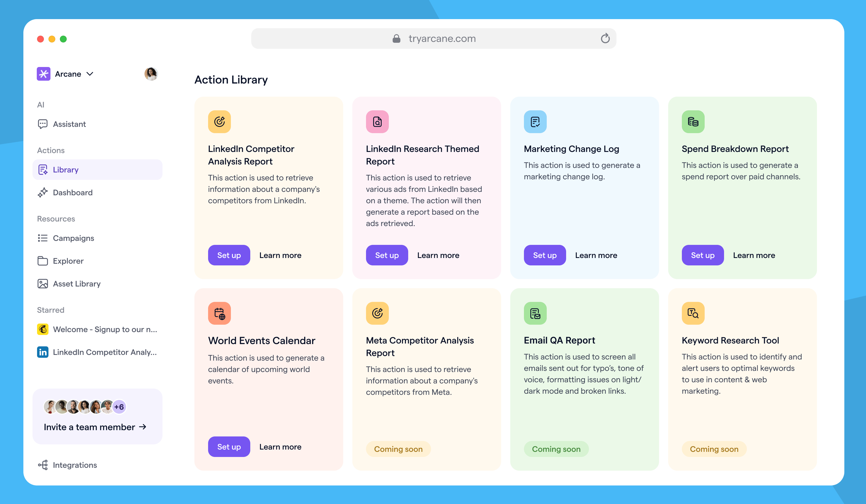This screenshot has width=866, height=504.
Task: Go to the Dashboard section
Action: pyautogui.click(x=72, y=192)
